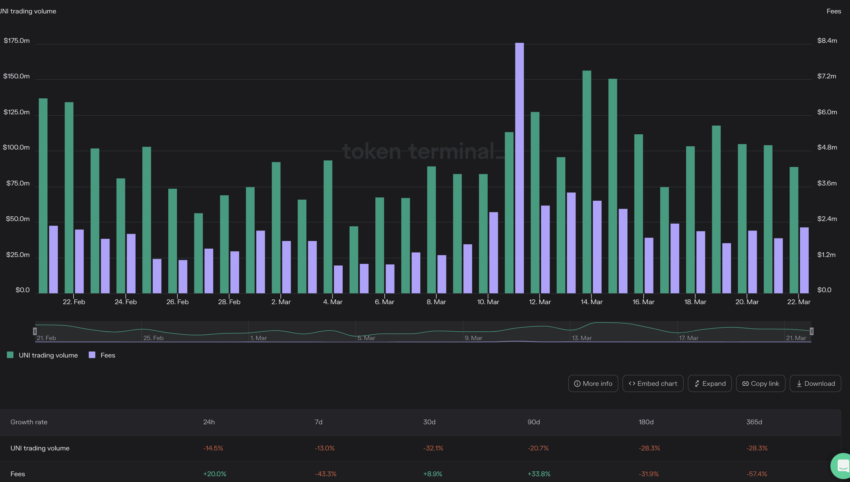Click the left handle of date range slider

35,330
